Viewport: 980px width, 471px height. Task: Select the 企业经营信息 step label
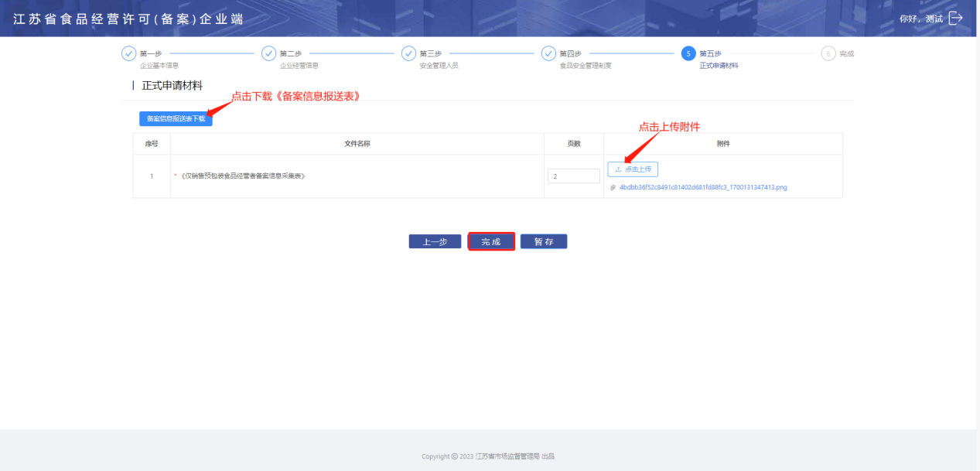click(x=299, y=66)
